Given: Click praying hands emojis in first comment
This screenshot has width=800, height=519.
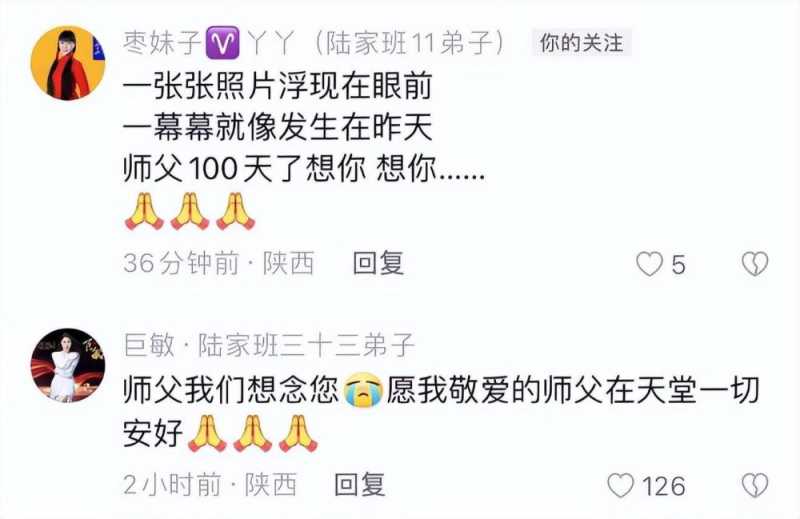Looking at the screenshot, I should click(x=190, y=211).
